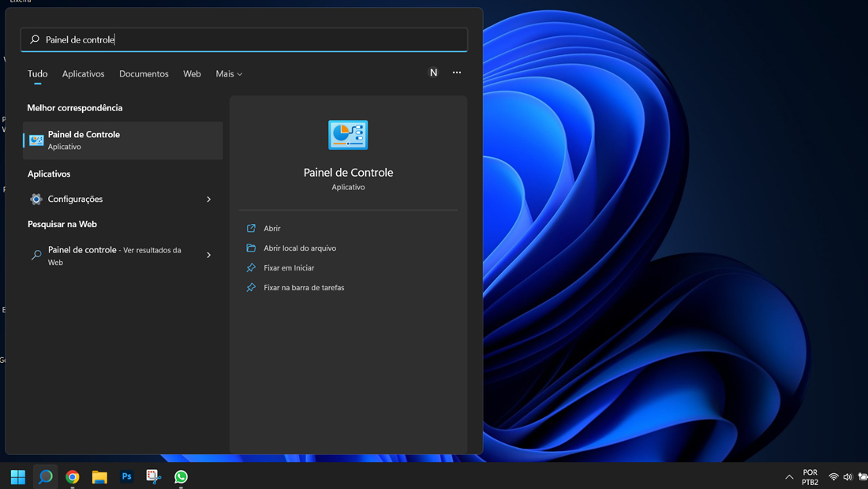
Task: Switch to the Tudo tab
Action: click(x=38, y=73)
